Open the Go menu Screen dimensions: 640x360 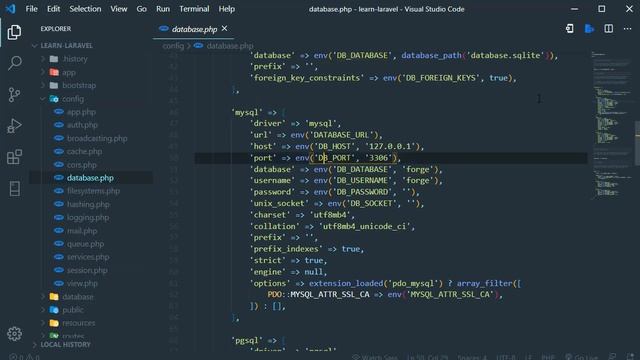[142, 9]
